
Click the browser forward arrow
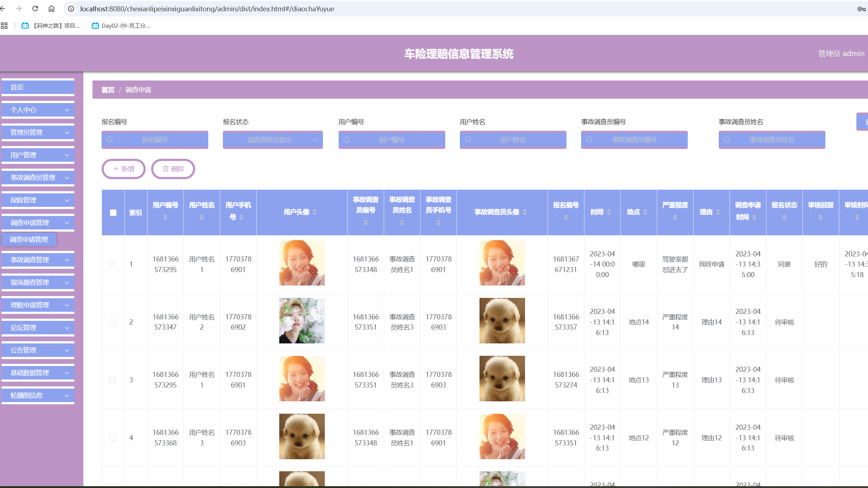19,8
